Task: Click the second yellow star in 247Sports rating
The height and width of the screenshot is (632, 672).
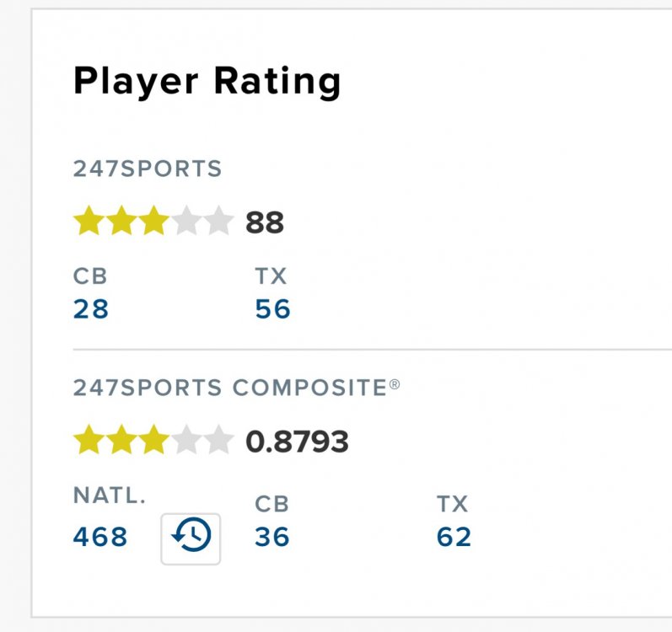Action: click(121, 222)
